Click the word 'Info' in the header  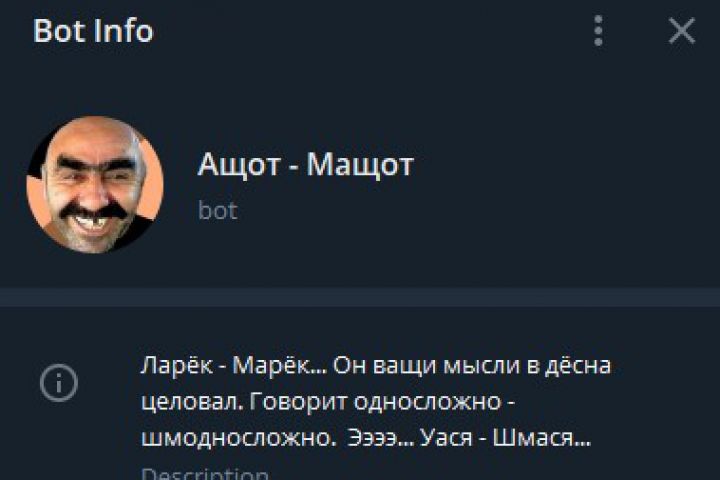[x=123, y=31]
